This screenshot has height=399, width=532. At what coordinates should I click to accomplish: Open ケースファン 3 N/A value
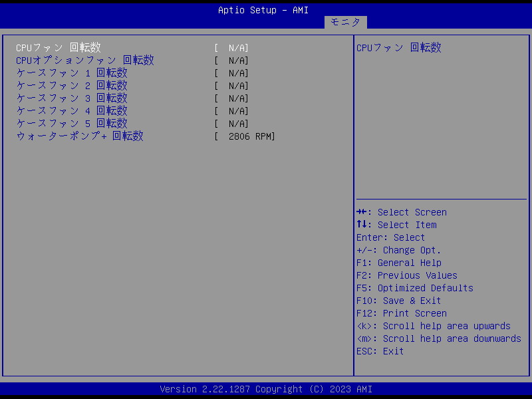click(231, 98)
